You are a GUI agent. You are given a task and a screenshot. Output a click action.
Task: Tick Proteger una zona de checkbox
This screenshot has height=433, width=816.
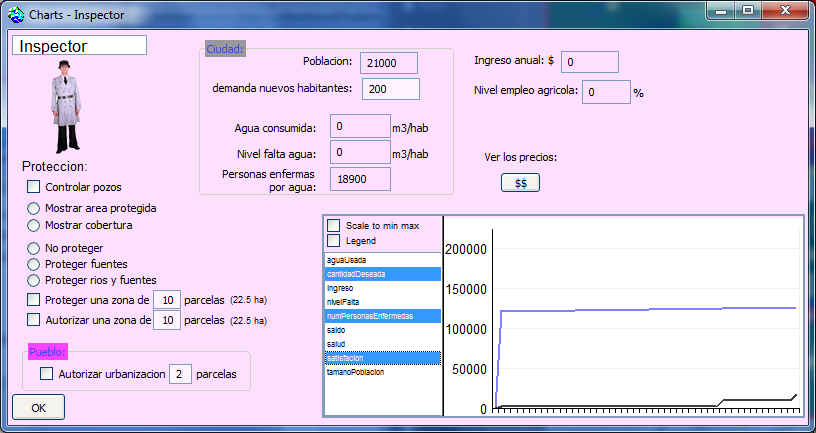[x=33, y=299]
